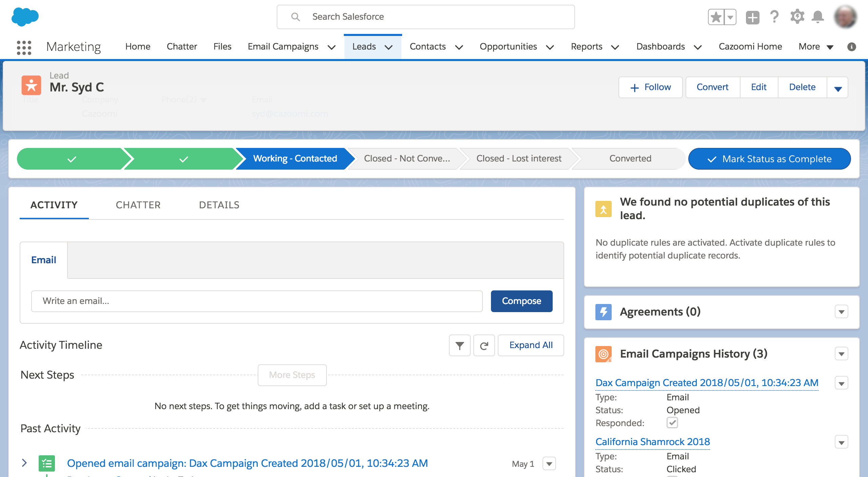The width and height of the screenshot is (868, 477).
Task: Select the Working - Contacted stage
Action: click(x=295, y=159)
